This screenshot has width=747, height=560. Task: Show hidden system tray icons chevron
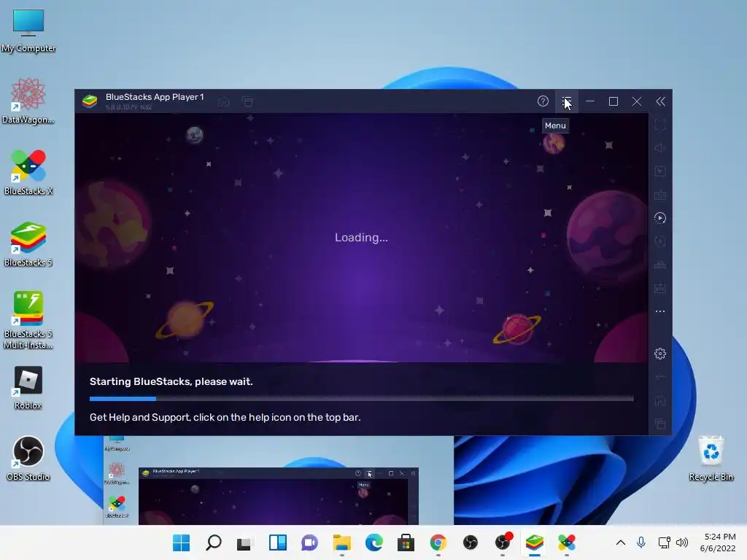click(620, 542)
